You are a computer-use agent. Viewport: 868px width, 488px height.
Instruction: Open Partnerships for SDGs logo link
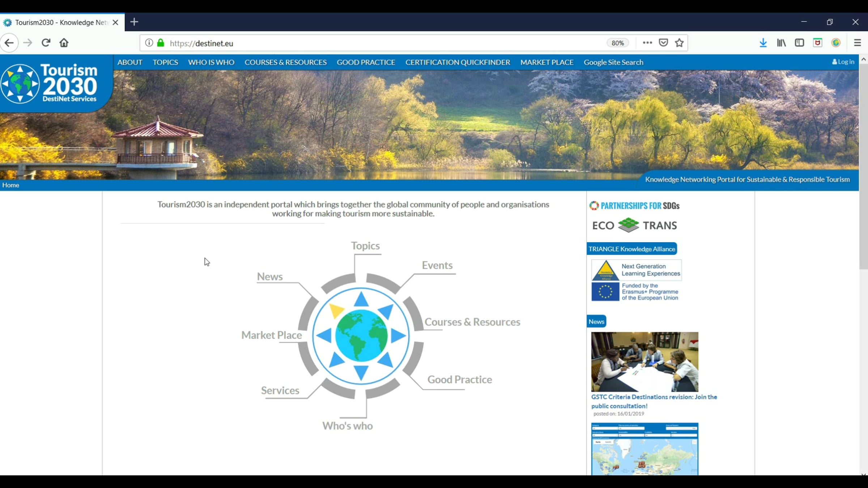(x=634, y=206)
